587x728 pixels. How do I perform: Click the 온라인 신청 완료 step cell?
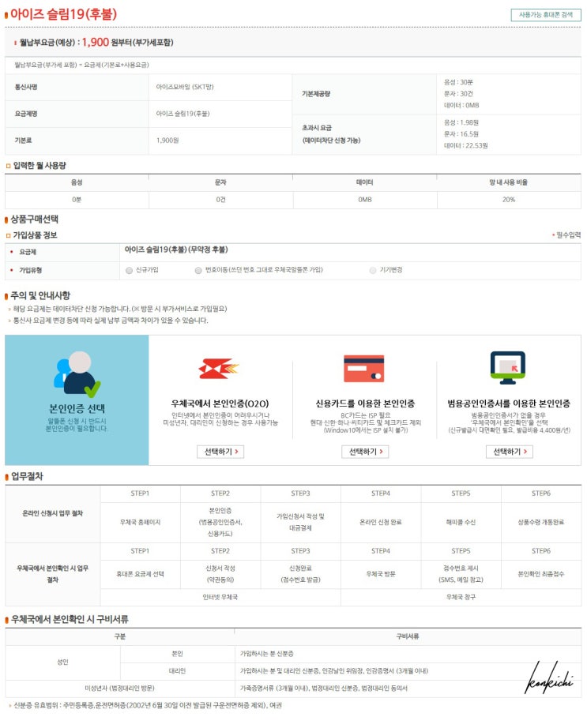[x=381, y=523]
